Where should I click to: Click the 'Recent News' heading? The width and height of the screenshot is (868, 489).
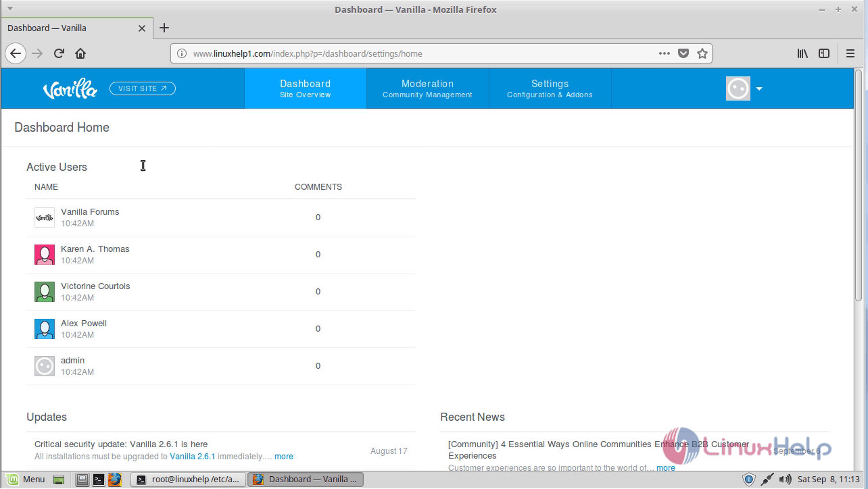473,417
